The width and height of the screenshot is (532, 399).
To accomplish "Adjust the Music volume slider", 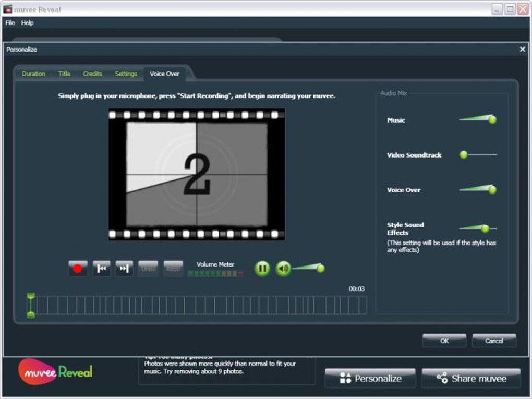I will (x=492, y=119).
